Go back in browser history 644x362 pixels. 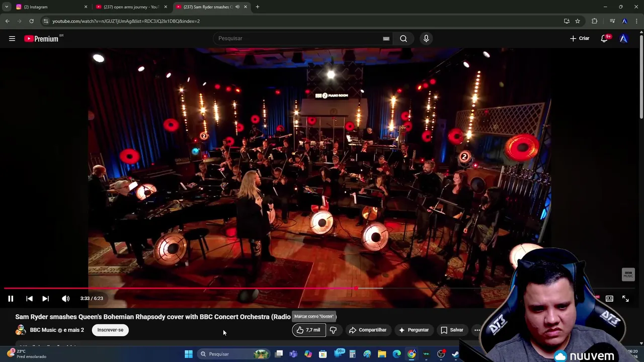pos(7,21)
